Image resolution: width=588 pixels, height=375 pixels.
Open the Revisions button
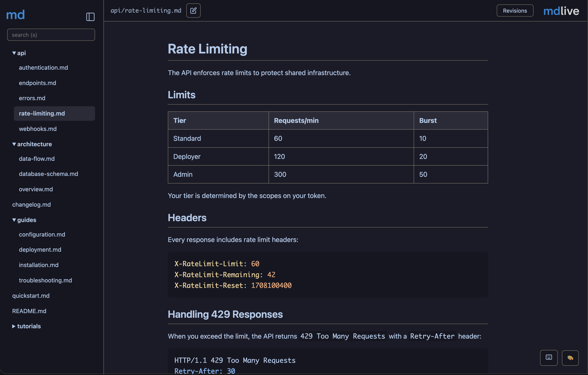(515, 11)
